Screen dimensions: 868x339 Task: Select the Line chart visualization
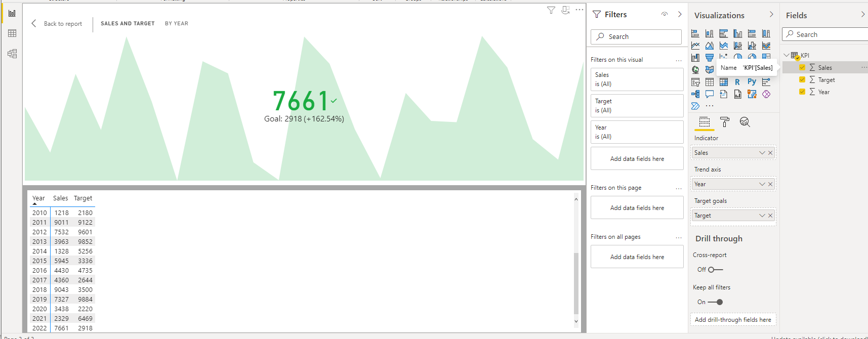click(x=695, y=46)
